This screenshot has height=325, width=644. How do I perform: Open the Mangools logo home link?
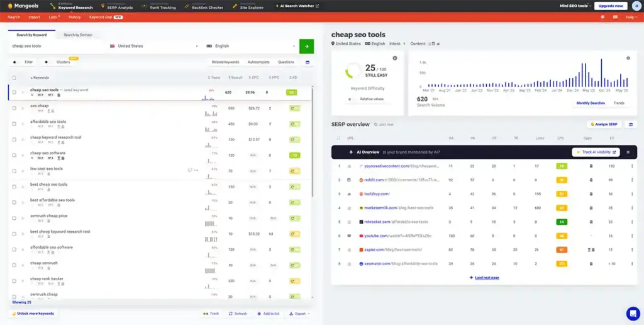[23, 6]
